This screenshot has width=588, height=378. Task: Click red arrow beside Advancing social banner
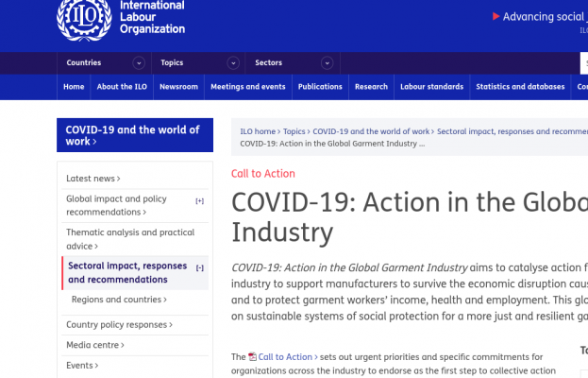click(496, 16)
